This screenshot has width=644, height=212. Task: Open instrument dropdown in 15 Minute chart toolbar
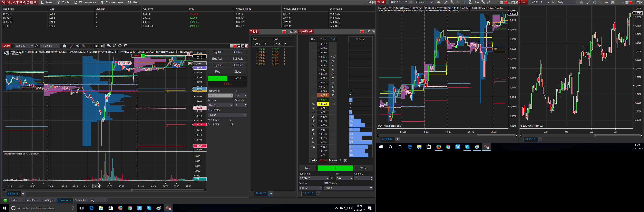click(x=24, y=46)
